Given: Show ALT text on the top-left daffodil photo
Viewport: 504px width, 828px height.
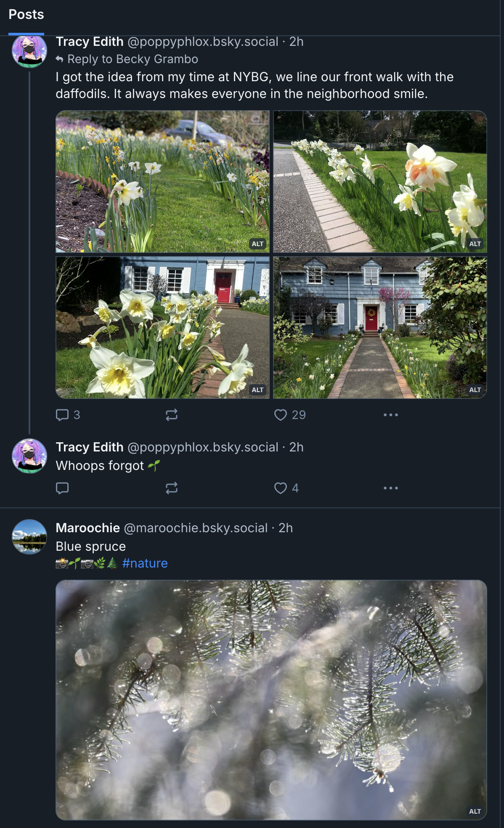Looking at the screenshot, I should 257,244.
